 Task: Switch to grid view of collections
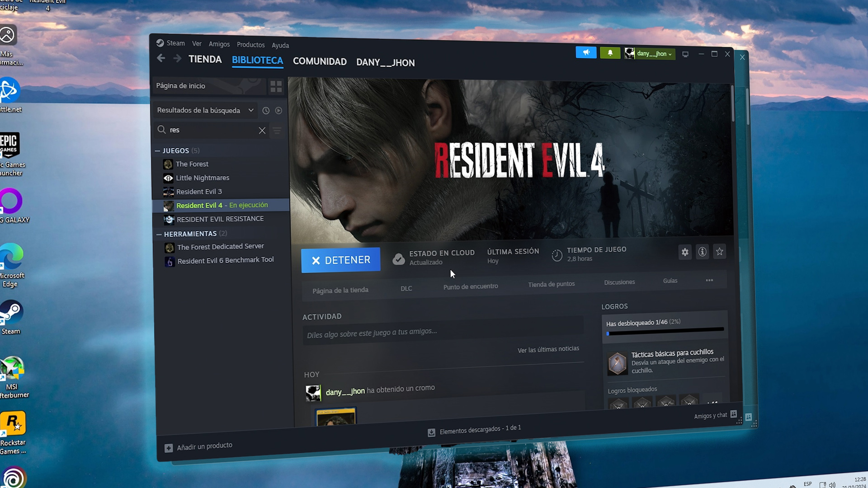[x=276, y=86]
